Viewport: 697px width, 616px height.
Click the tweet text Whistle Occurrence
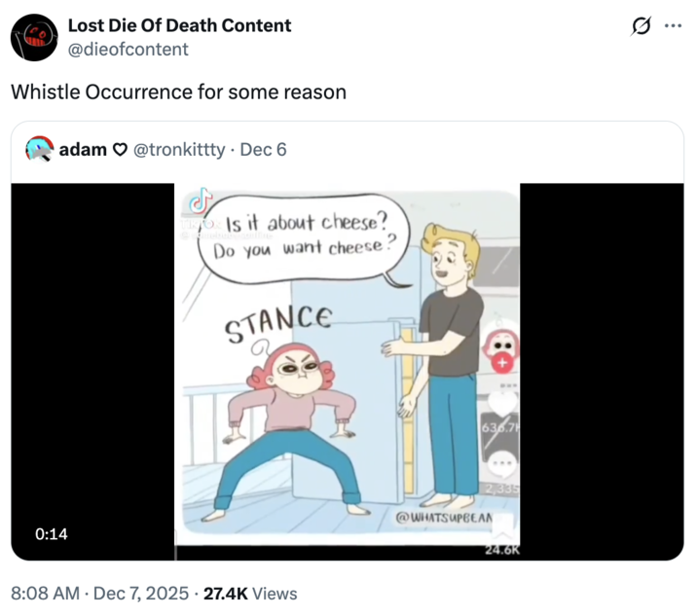(x=178, y=92)
